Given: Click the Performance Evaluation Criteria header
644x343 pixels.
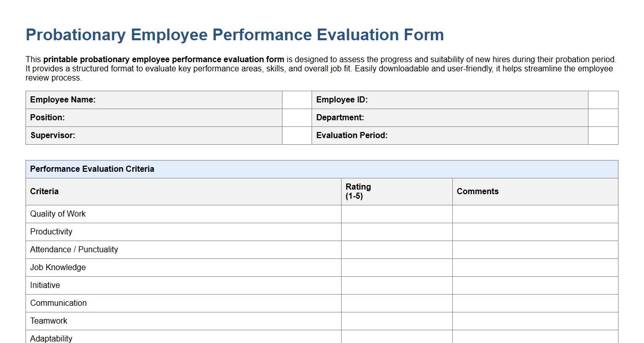Looking at the screenshot, I should [92, 169].
